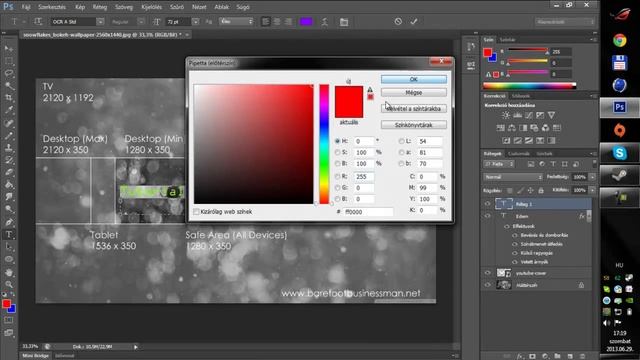Select the Zoom tool in the toolbox
The height and width of the screenshot is (360, 640).
9,284
